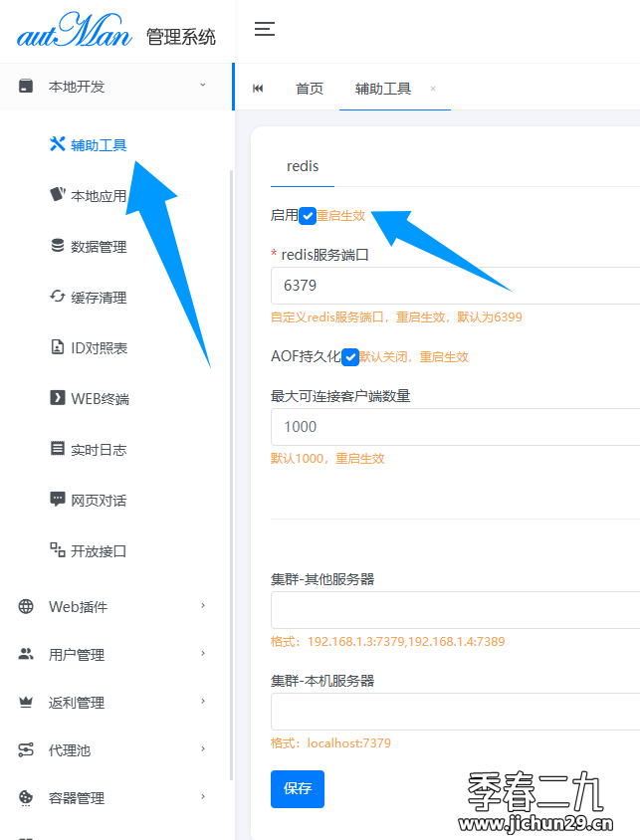Screen dimensions: 640x840
Task: Open 数据管理 in sidebar
Action: [x=100, y=247]
